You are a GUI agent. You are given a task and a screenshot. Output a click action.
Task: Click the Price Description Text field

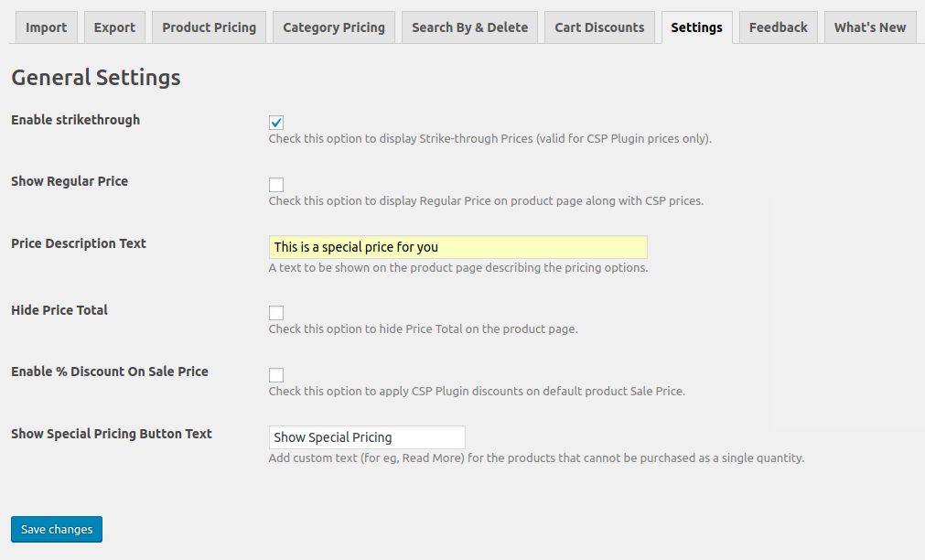click(x=457, y=247)
